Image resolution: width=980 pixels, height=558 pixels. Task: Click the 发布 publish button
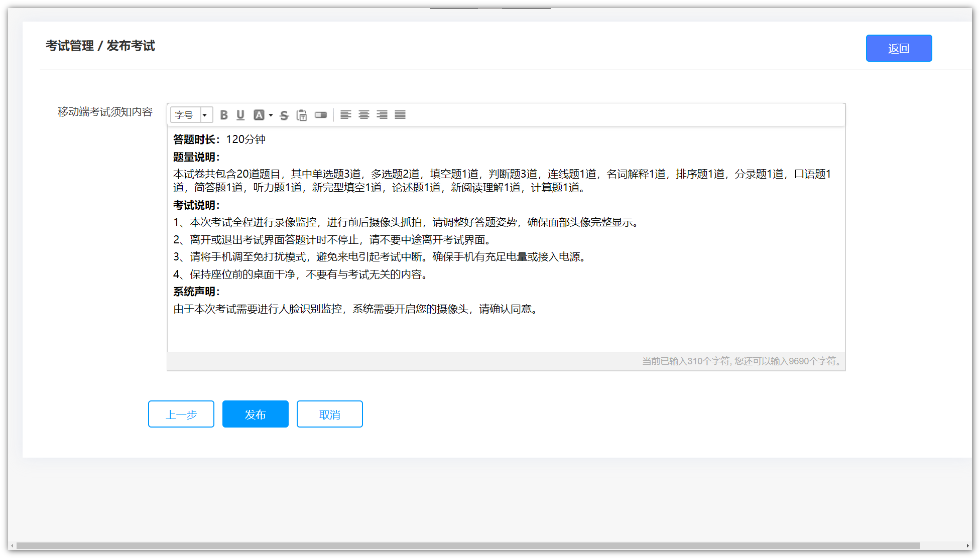click(x=255, y=414)
